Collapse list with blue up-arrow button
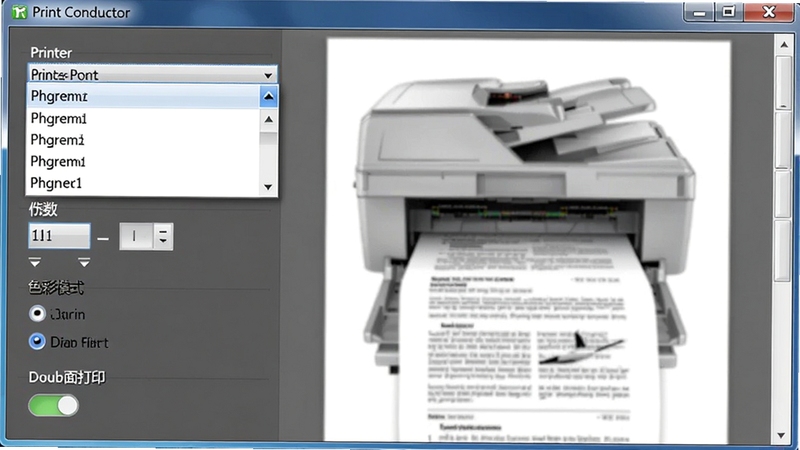This screenshot has width=800, height=450. click(268, 96)
